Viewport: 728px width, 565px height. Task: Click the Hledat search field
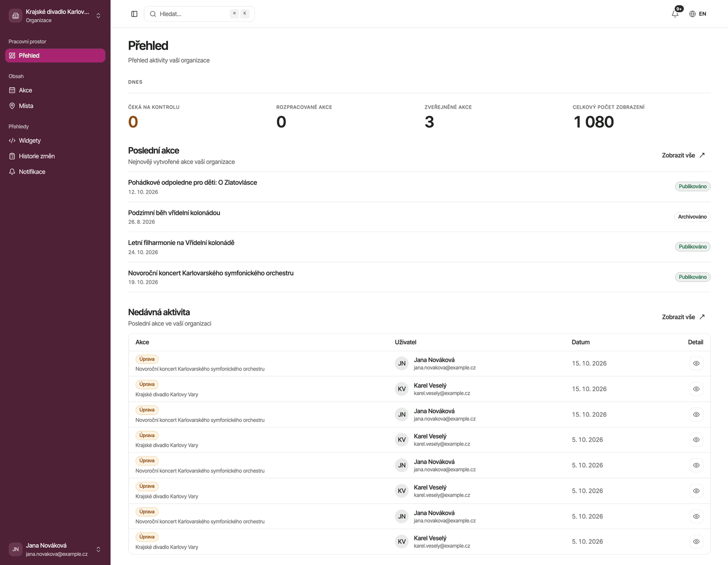pos(199,14)
